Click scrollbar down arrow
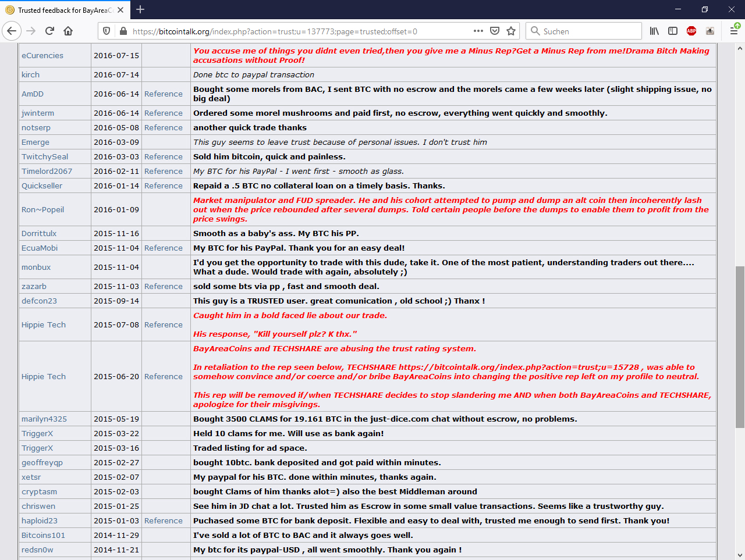The height and width of the screenshot is (560, 745). point(740,555)
